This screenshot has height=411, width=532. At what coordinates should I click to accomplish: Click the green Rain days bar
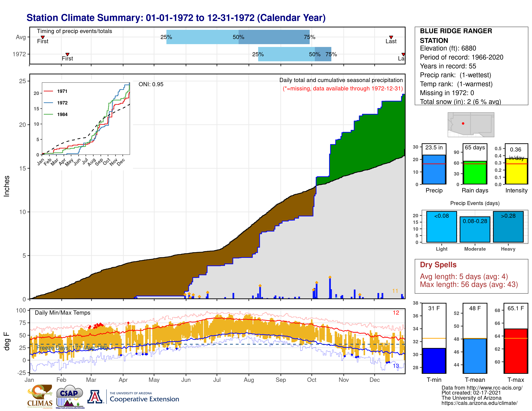pyautogui.click(x=475, y=172)
